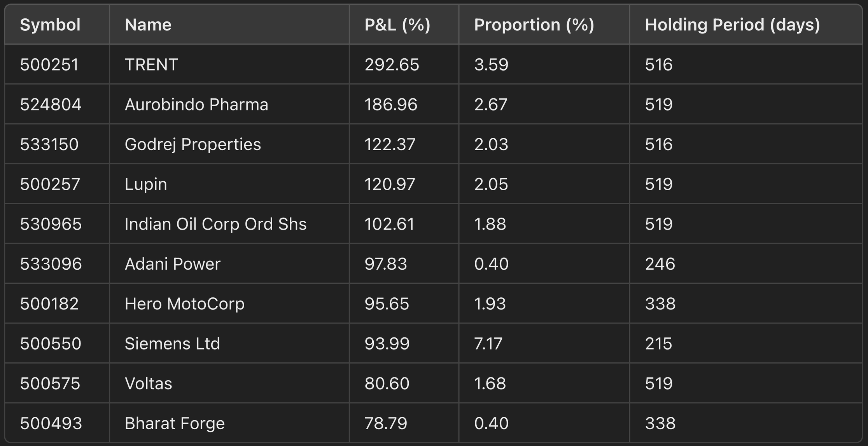Click the Holding Period (days) header
Viewport: 868px width, 446px height.
732,25
